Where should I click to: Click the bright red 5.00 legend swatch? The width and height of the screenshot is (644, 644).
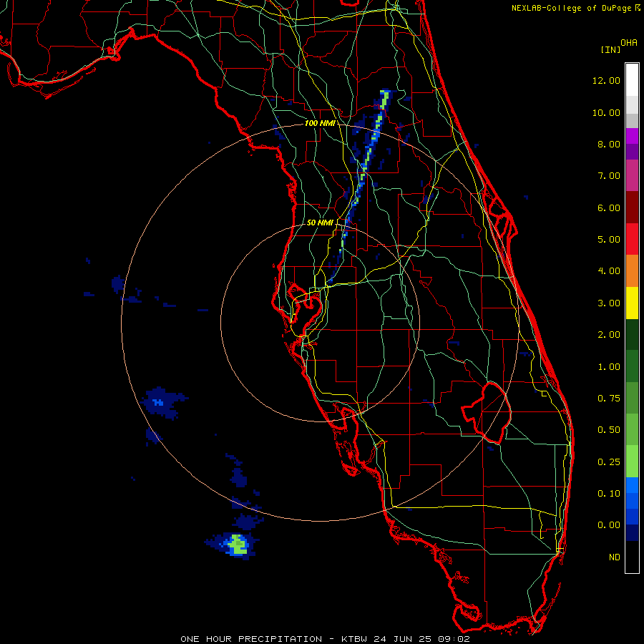[632, 239]
